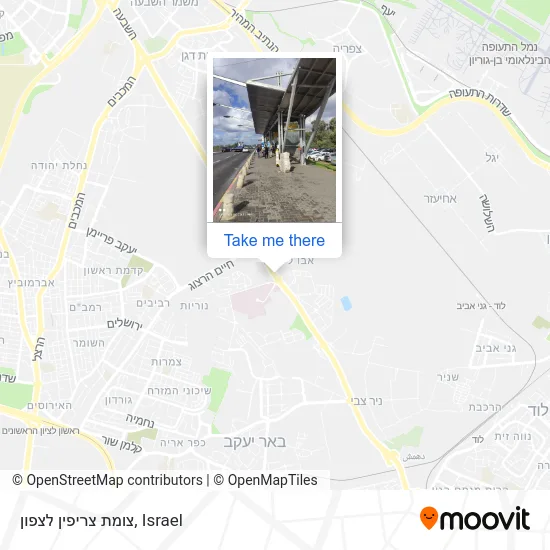Click the לוד city label
The image size is (550, 550).
pos(538,410)
